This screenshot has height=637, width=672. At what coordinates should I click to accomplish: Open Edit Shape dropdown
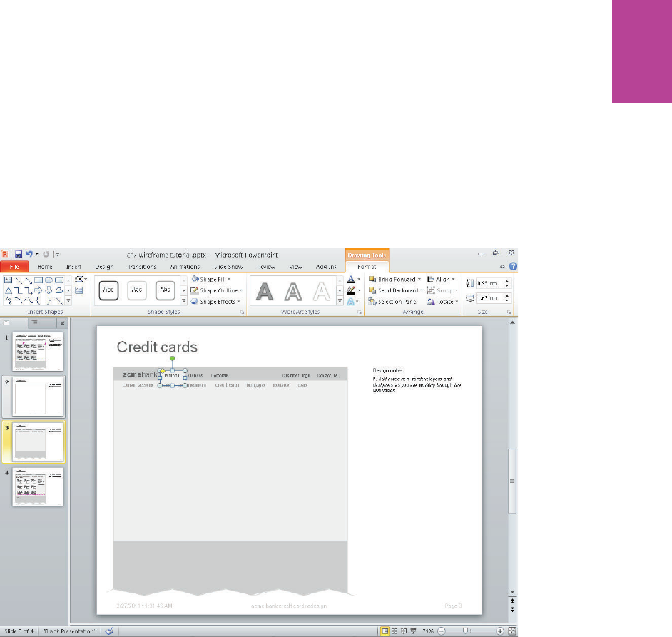point(81,280)
